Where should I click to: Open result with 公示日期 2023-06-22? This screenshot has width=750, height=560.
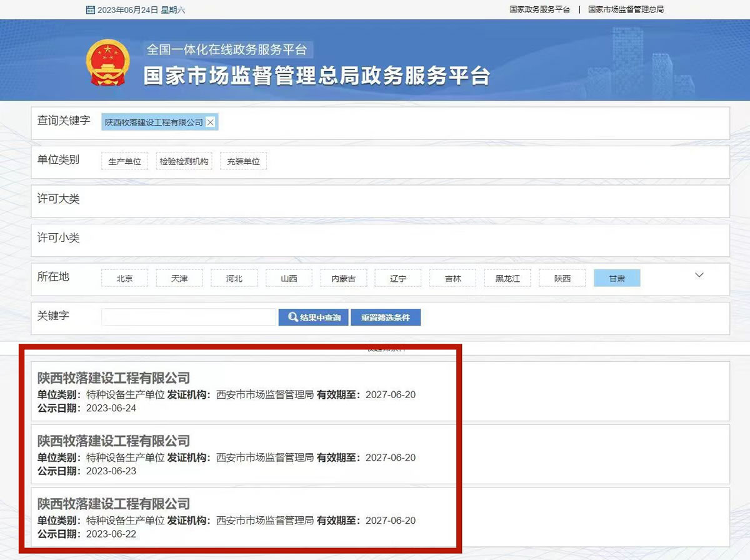(114, 504)
